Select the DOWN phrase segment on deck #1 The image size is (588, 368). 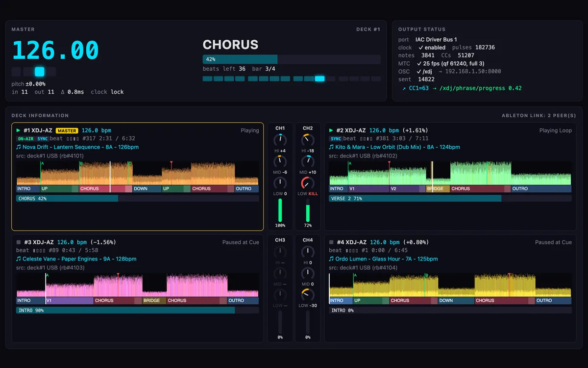[147, 188]
